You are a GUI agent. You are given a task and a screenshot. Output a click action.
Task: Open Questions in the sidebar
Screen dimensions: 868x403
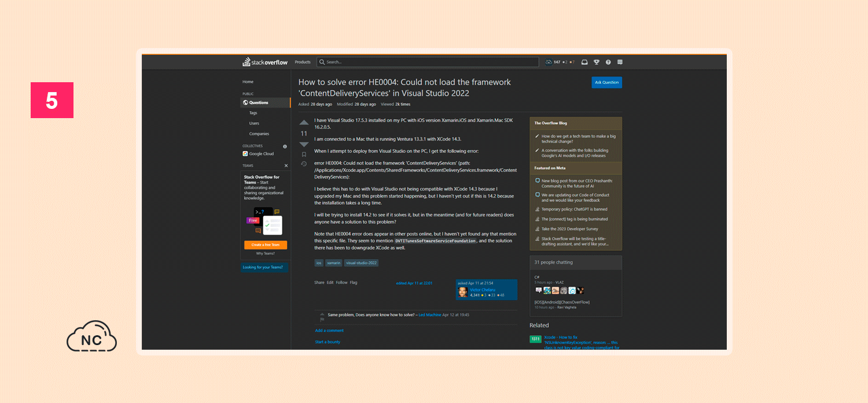pyautogui.click(x=266, y=102)
